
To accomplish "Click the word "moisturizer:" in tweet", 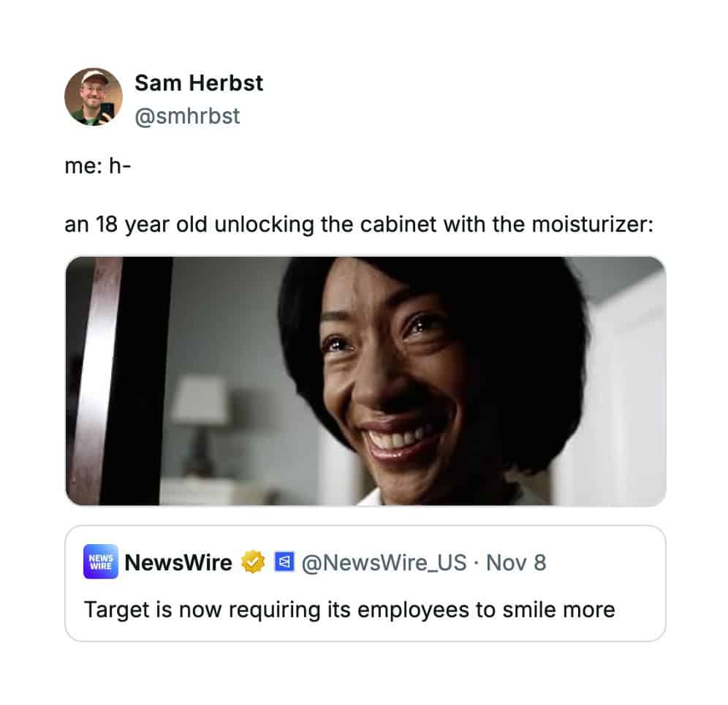I will point(593,225).
